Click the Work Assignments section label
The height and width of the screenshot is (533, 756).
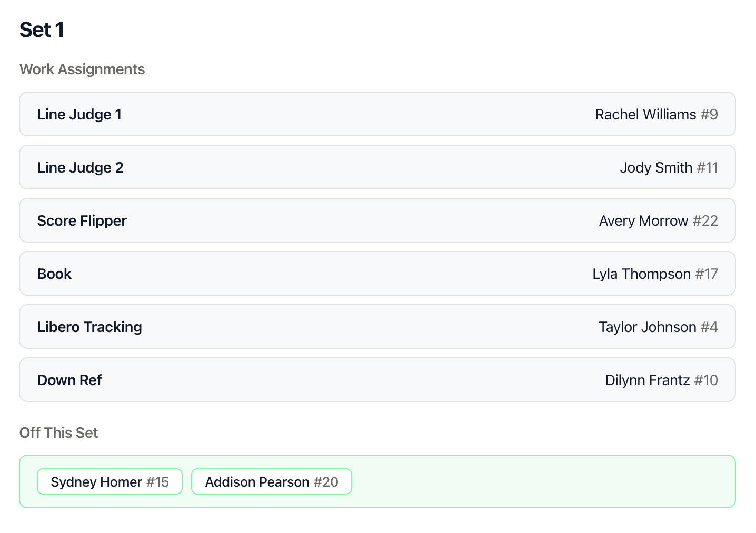point(82,69)
